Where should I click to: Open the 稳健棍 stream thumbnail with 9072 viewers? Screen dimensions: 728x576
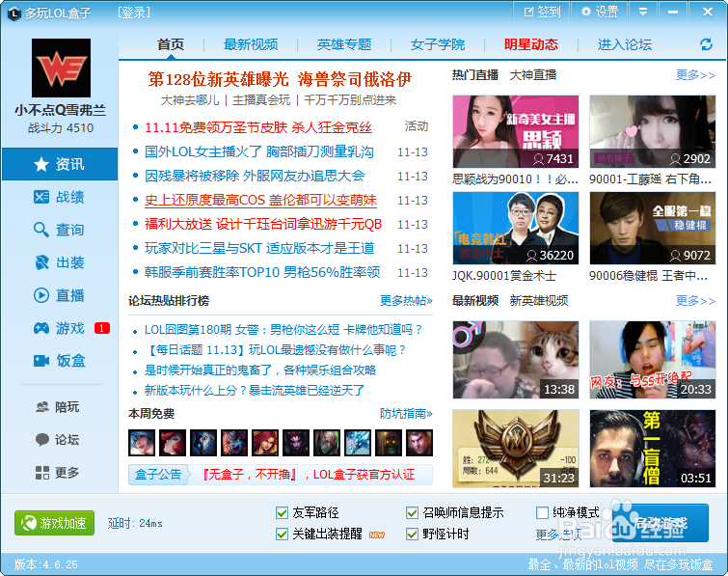[x=653, y=228]
